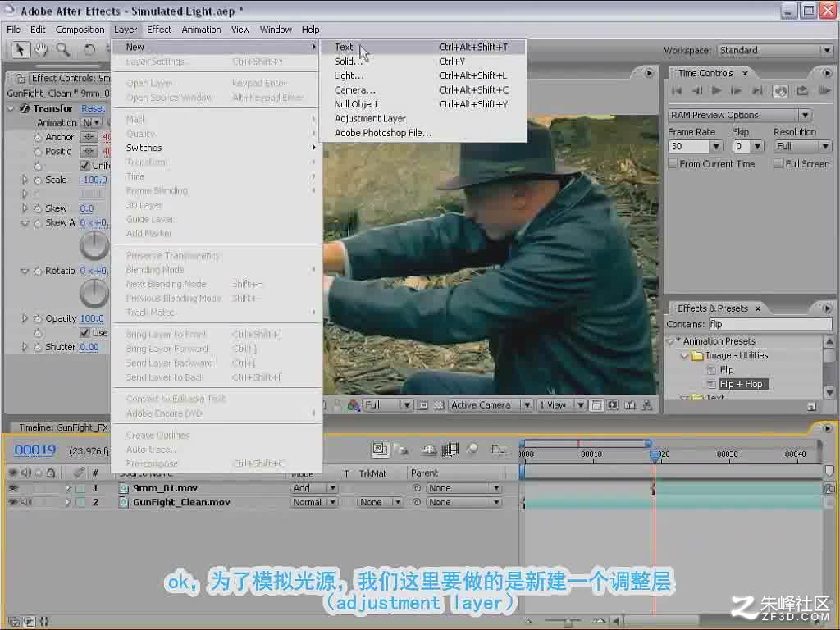
Task: Click the draft 3D icon in the timeline
Action: [402, 450]
